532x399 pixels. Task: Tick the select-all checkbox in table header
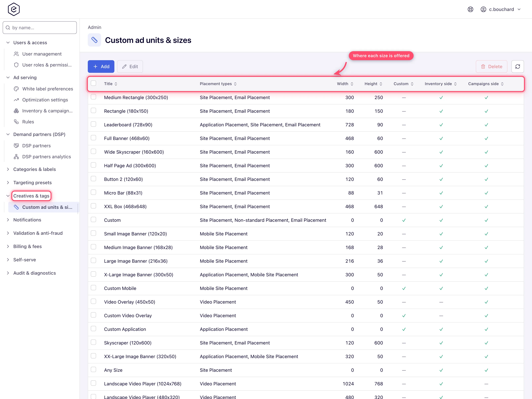pyautogui.click(x=94, y=83)
